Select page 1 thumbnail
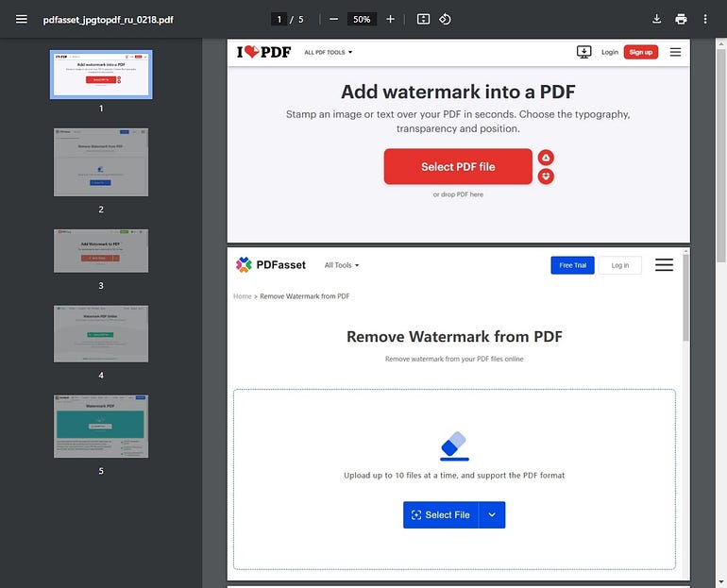 click(x=101, y=75)
